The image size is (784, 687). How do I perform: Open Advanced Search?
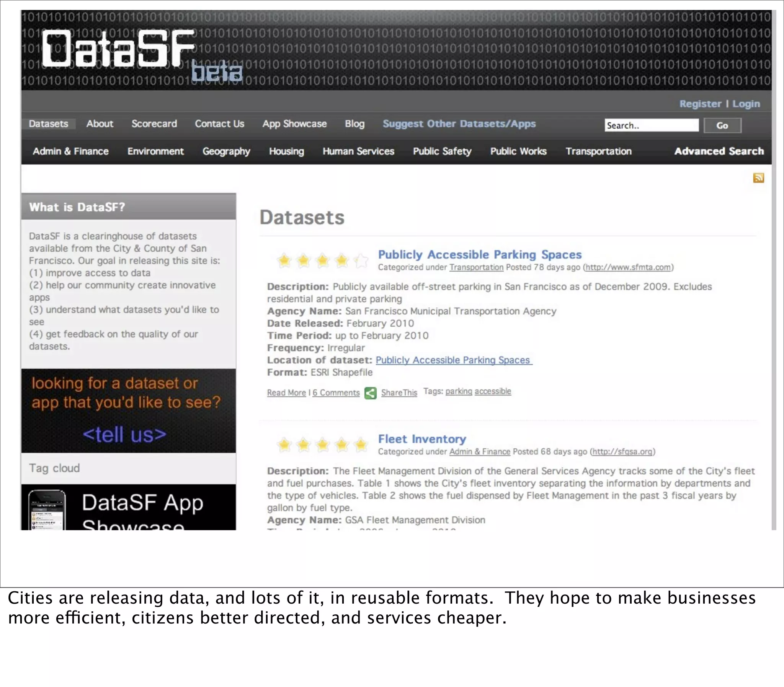tap(719, 151)
